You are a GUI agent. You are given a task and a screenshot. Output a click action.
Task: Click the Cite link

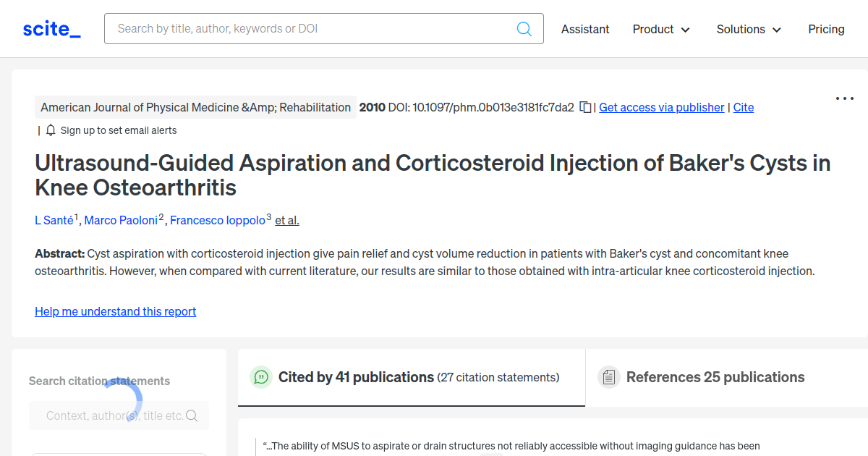click(744, 107)
